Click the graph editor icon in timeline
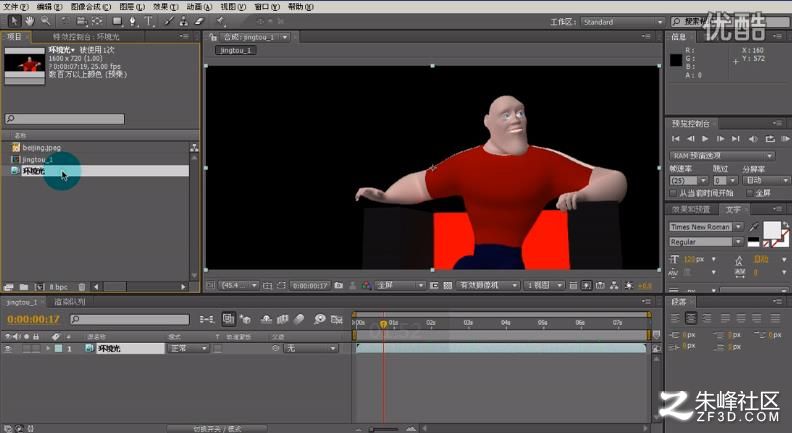The width and height of the screenshot is (792, 433). tap(337, 319)
